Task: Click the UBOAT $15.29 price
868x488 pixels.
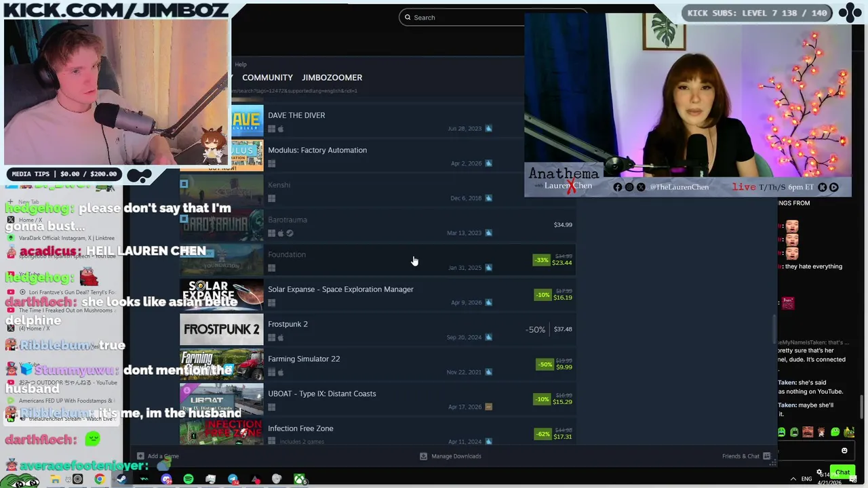Action: [563, 402]
